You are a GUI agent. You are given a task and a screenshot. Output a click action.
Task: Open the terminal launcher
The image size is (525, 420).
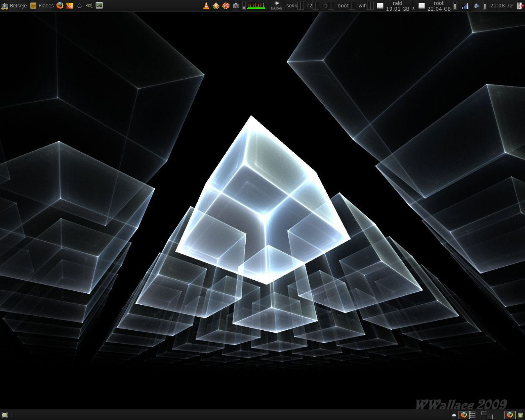[x=99, y=6]
